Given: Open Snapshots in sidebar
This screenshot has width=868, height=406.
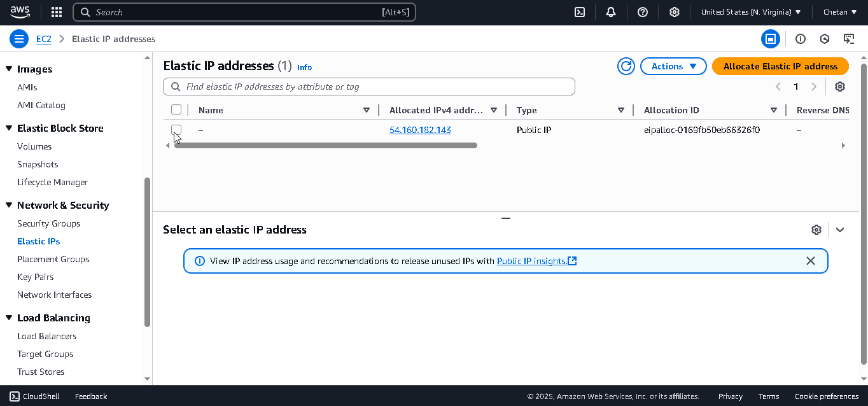Looking at the screenshot, I should pyautogui.click(x=38, y=164).
